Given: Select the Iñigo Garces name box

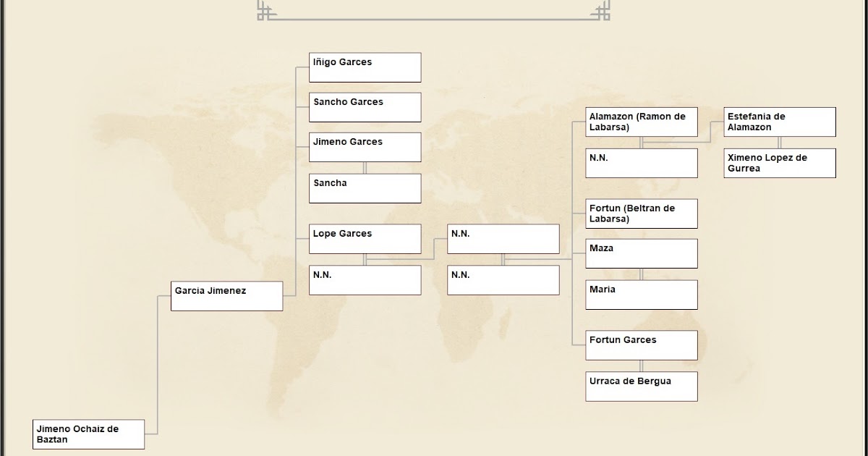Looking at the screenshot, I should [365, 67].
